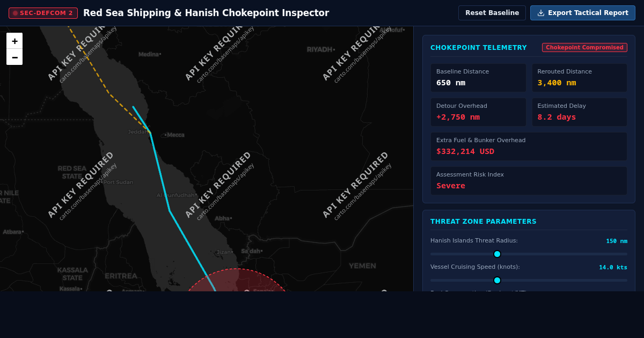Screen dimensions: 644x338
Task: Click the Chokepoint Compromised badge
Action: click(584, 47)
